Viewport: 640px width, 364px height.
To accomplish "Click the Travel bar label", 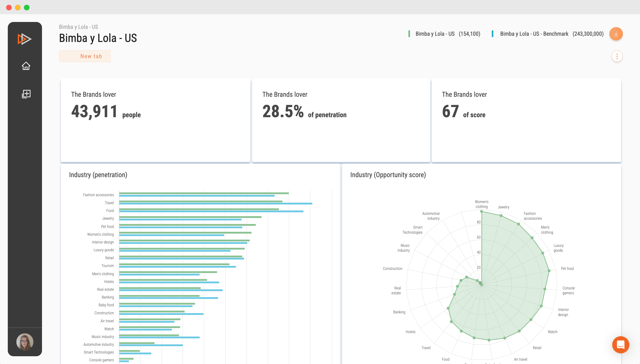I will click(109, 203).
